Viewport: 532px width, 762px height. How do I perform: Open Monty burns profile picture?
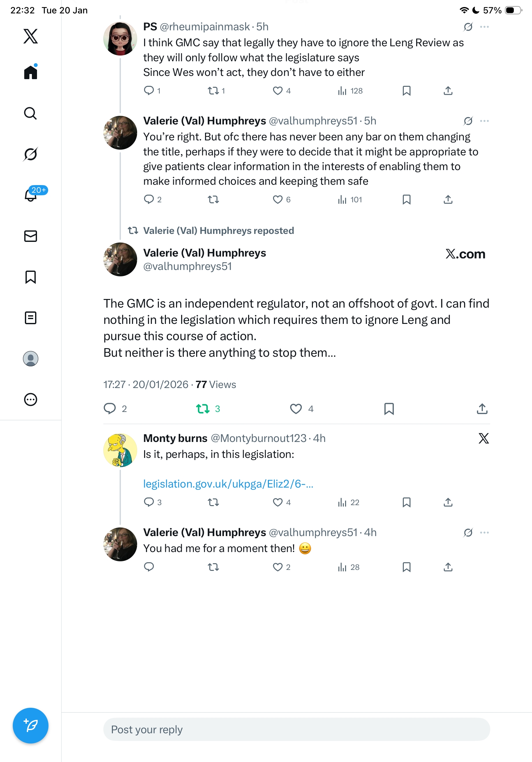tap(120, 450)
